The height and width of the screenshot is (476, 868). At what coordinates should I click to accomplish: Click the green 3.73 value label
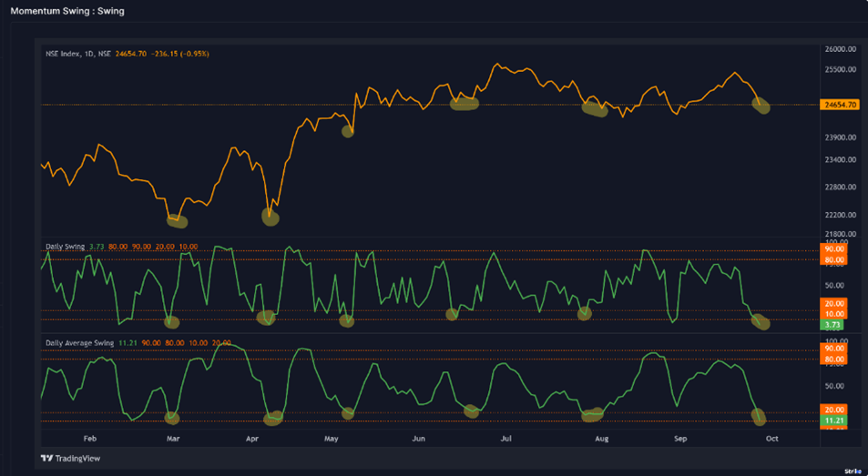click(x=833, y=325)
